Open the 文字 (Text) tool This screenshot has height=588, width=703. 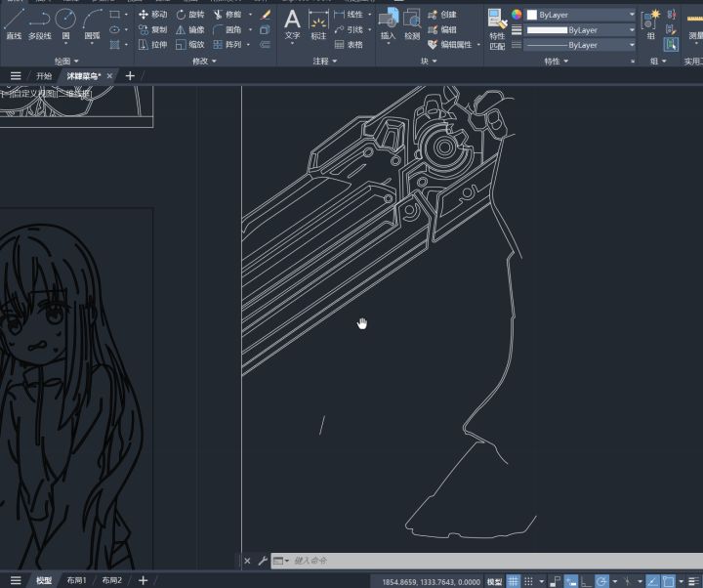(292, 24)
